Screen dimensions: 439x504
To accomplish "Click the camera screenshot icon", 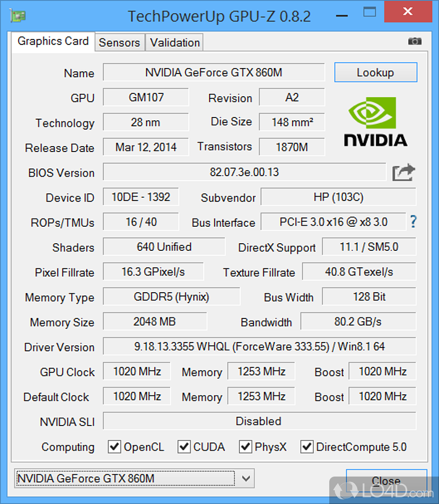I will [x=415, y=41].
